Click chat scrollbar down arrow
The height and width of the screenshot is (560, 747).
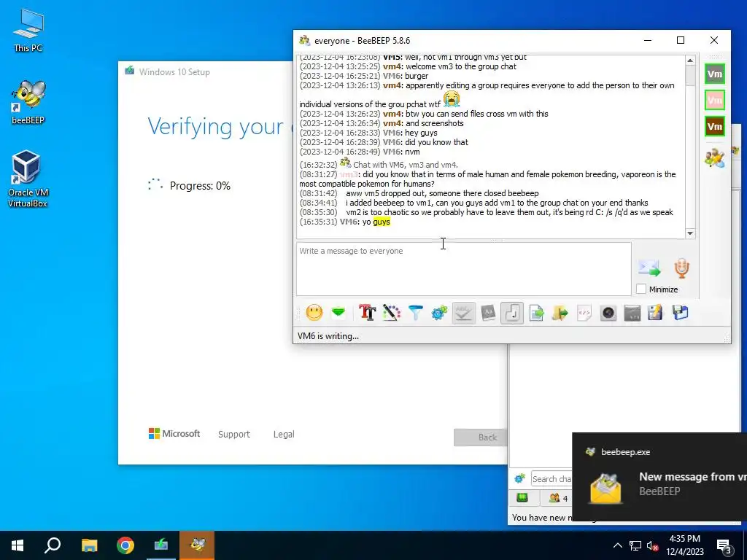(690, 233)
